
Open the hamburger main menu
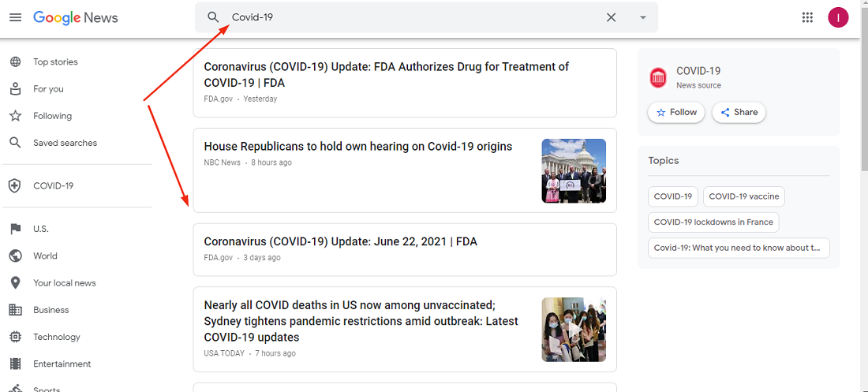[16, 17]
